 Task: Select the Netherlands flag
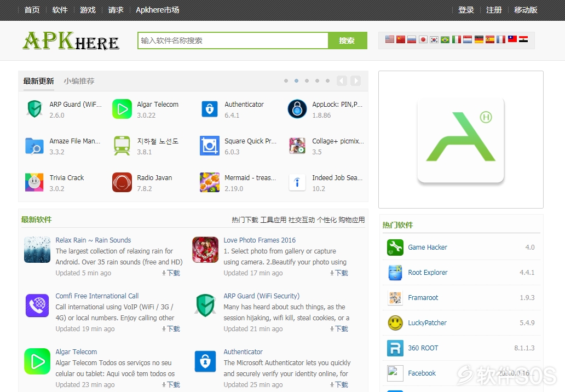pos(468,39)
